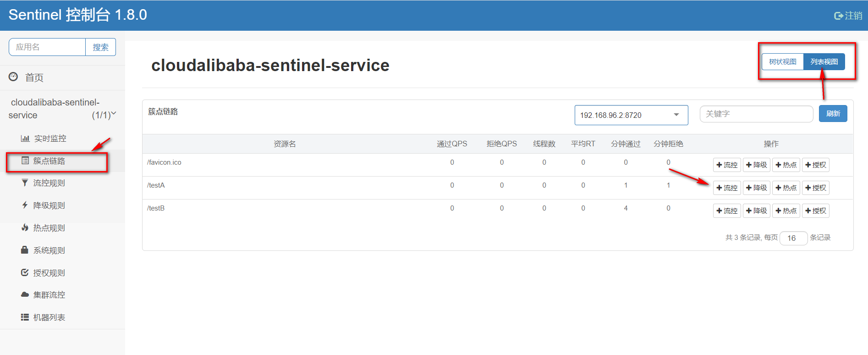
Task: Click the bar chart icon for 实时监控
Action: tap(25, 139)
